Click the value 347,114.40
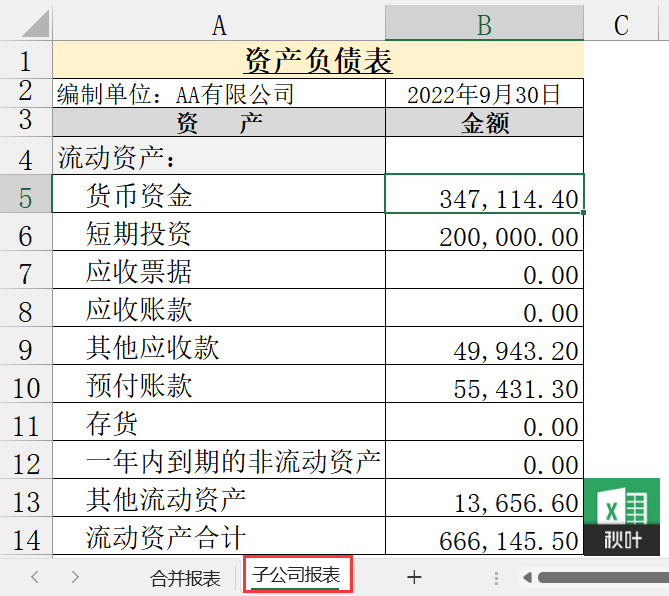669x596 pixels. tap(484, 194)
